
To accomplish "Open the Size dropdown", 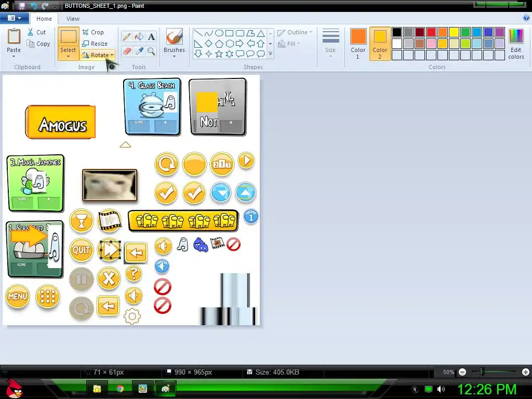I will 330,43.
